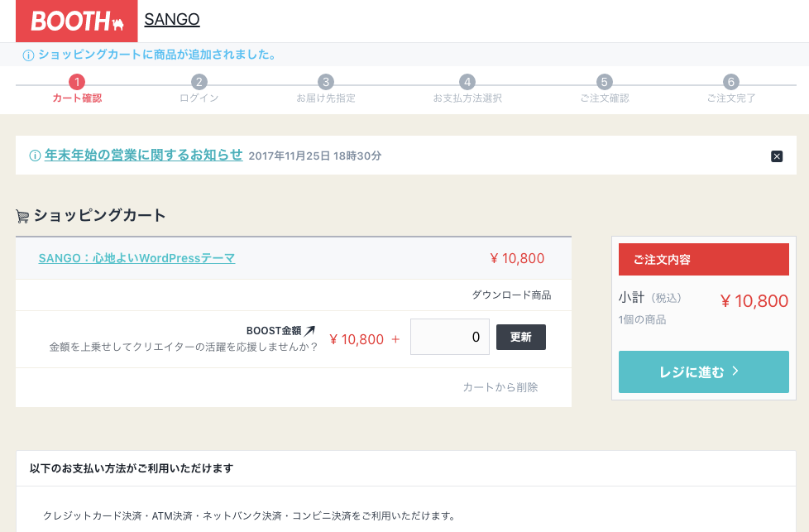This screenshot has width=809, height=532.
Task: Click the info icon beside cart-added message
Action: (28, 55)
